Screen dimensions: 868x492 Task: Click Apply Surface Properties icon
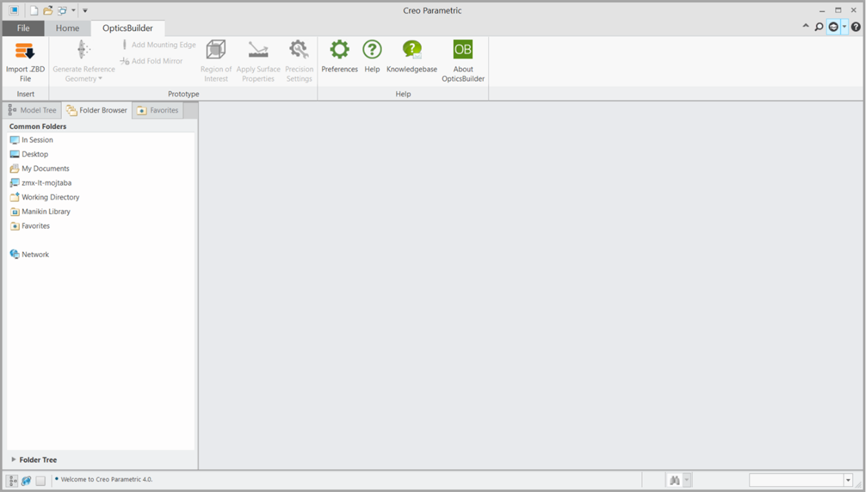258,50
